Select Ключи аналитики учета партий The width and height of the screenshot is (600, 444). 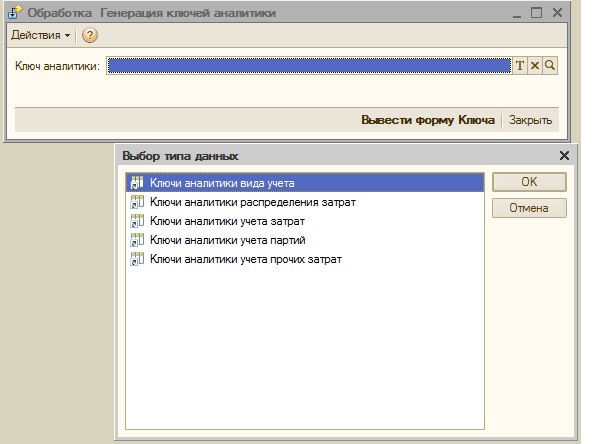[305, 240]
